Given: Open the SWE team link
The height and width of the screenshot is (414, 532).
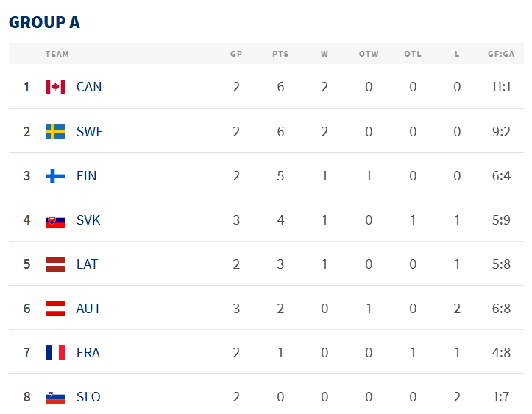Looking at the screenshot, I should [90, 132].
